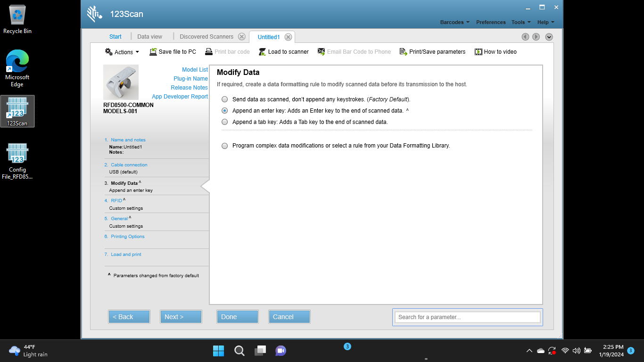Close the Untitled1 tab

point(288,37)
